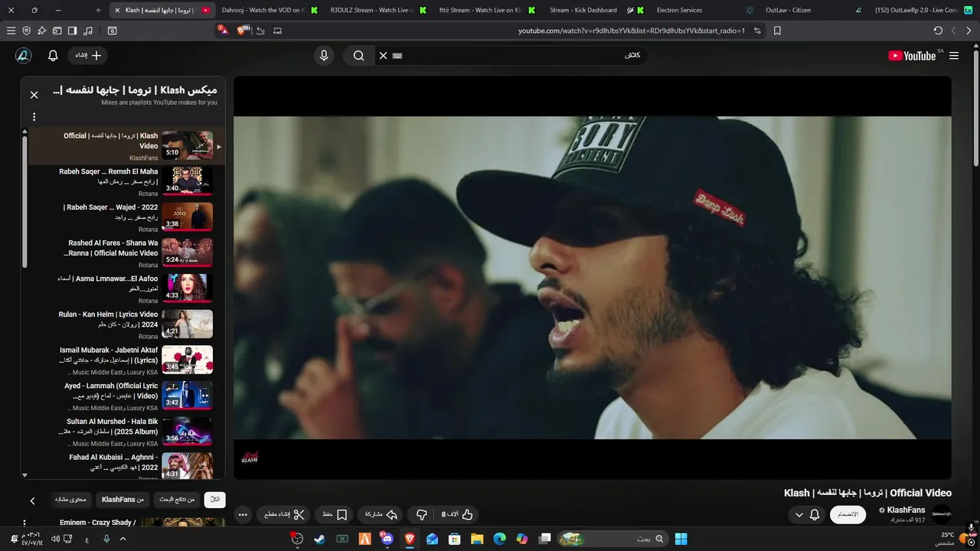This screenshot has height=551, width=980.
Task: Open the Windows Start menu
Action: [x=681, y=539]
